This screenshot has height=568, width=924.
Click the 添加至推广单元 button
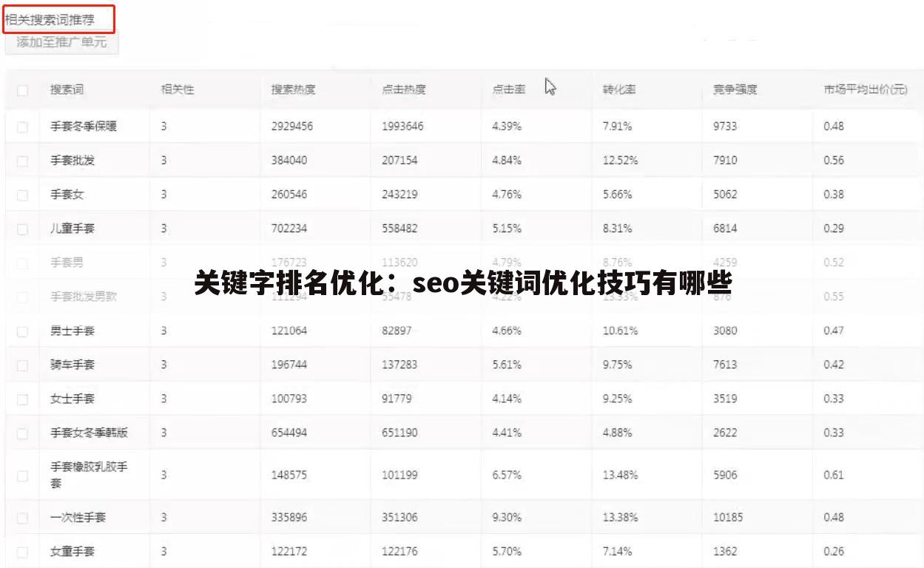[x=61, y=42]
